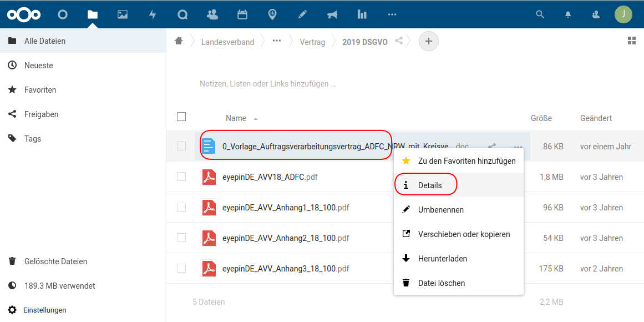Viewport: 644px width, 322px height.
Task: Open the Photos app icon in top bar
Action: pyautogui.click(x=123, y=14)
